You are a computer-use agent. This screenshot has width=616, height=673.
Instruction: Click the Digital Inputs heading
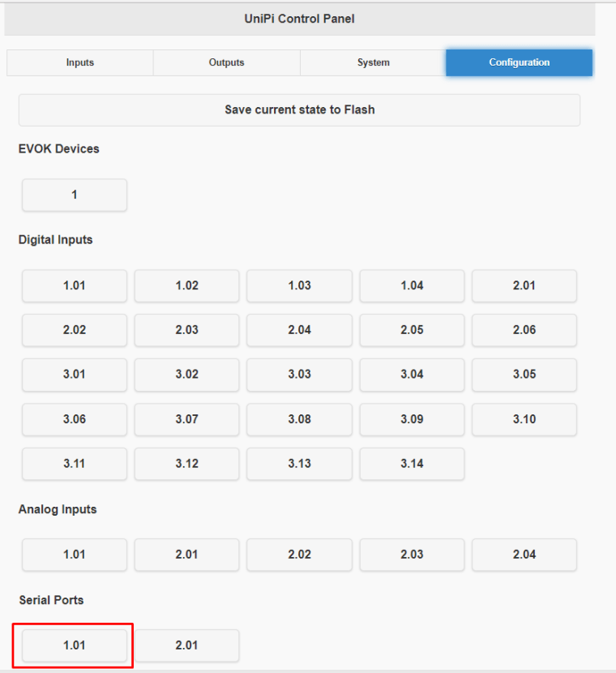(55, 240)
